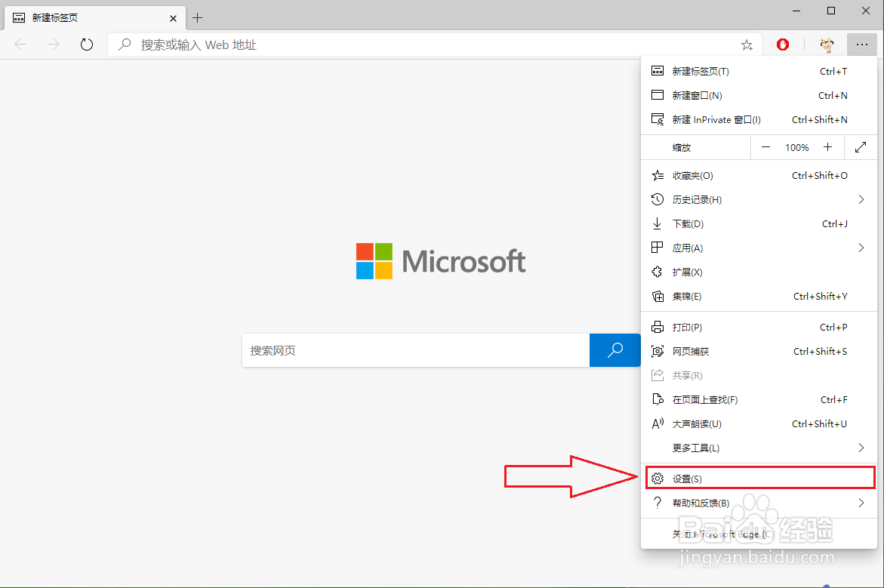Click the share icon

click(x=658, y=375)
